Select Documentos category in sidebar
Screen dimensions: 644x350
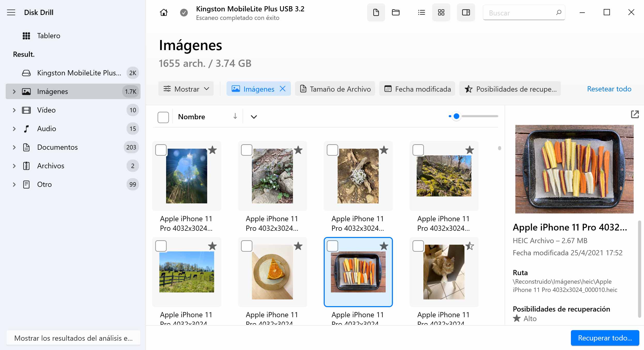point(73,147)
